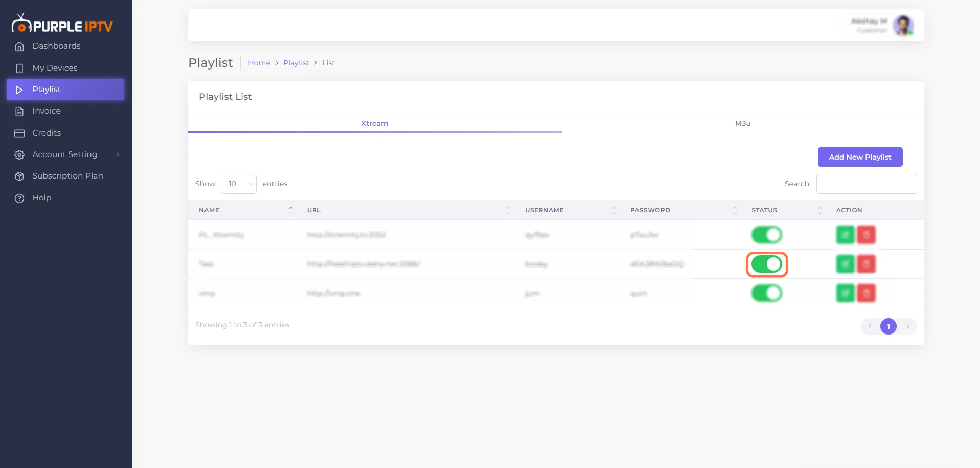Select page 1 in pagination
The height and width of the screenshot is (468, 980).
coord(888,326)
